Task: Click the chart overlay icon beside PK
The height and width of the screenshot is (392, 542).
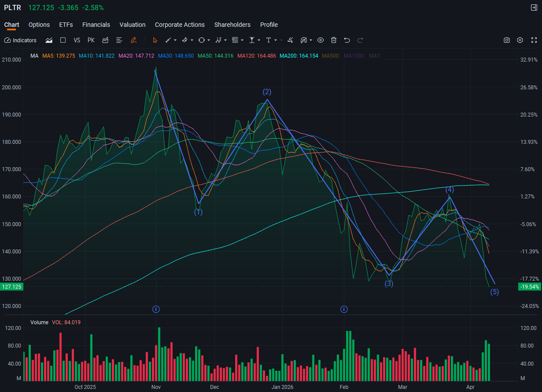Action: tap(105, 40)
